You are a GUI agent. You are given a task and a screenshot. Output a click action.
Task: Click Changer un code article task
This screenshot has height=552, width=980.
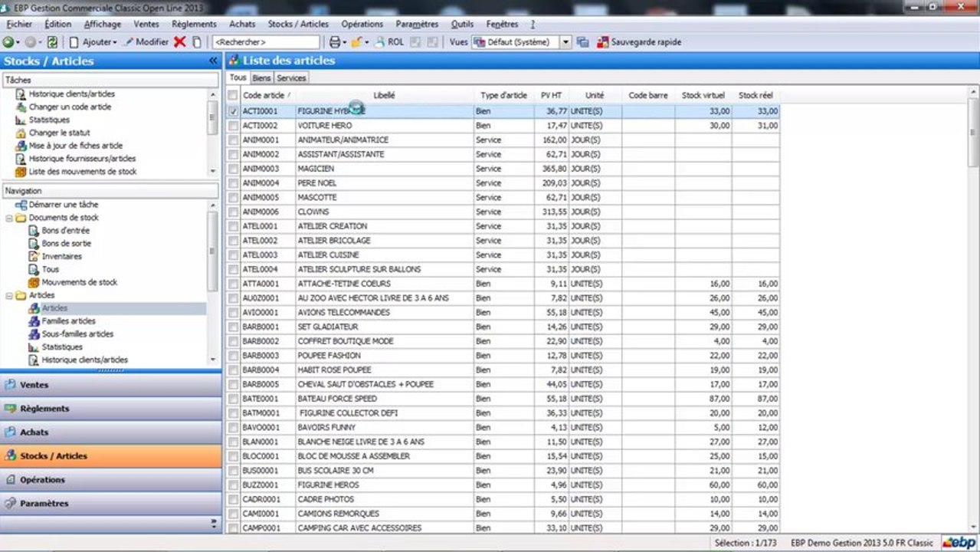[70, 107]
